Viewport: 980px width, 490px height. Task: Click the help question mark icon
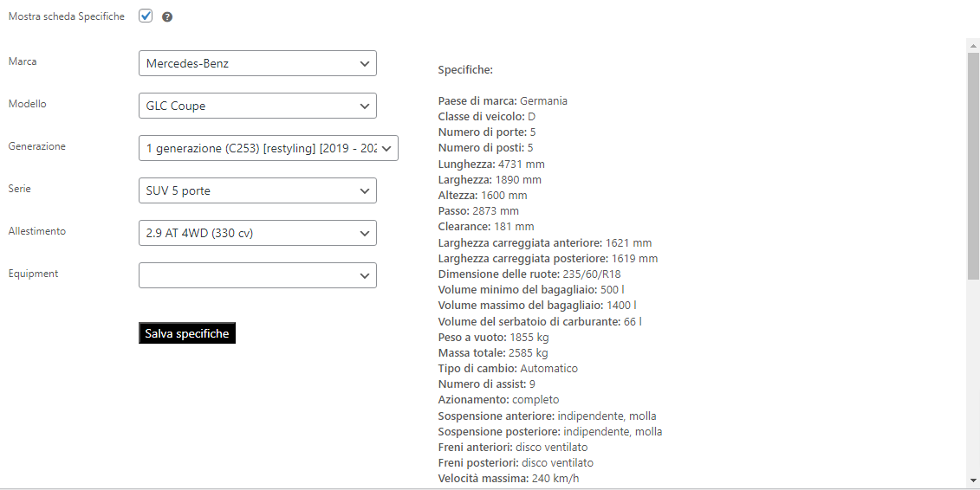coord(167,16)
